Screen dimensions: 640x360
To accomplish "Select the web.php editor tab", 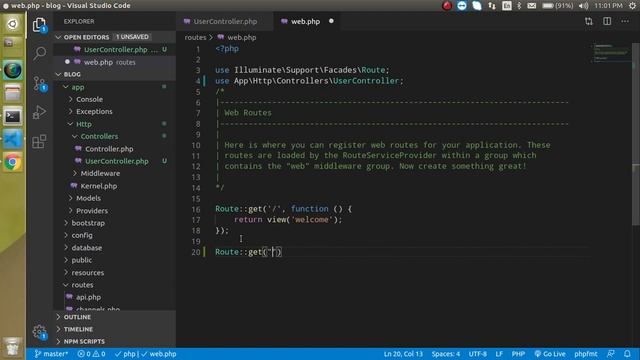I will 305,21.
